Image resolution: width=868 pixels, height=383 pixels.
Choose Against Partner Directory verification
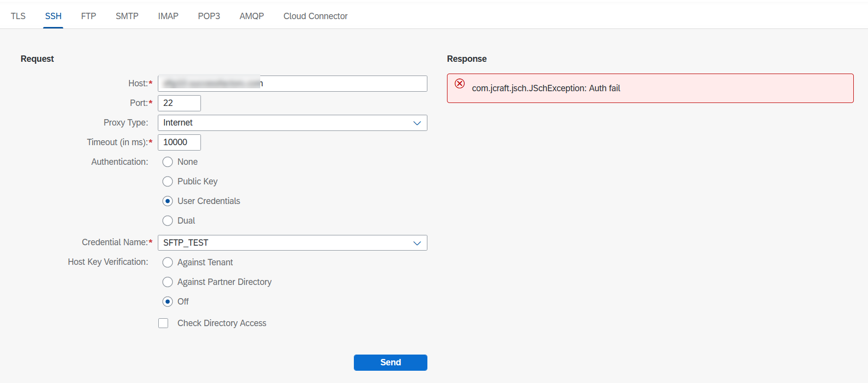tap(168, 282)
